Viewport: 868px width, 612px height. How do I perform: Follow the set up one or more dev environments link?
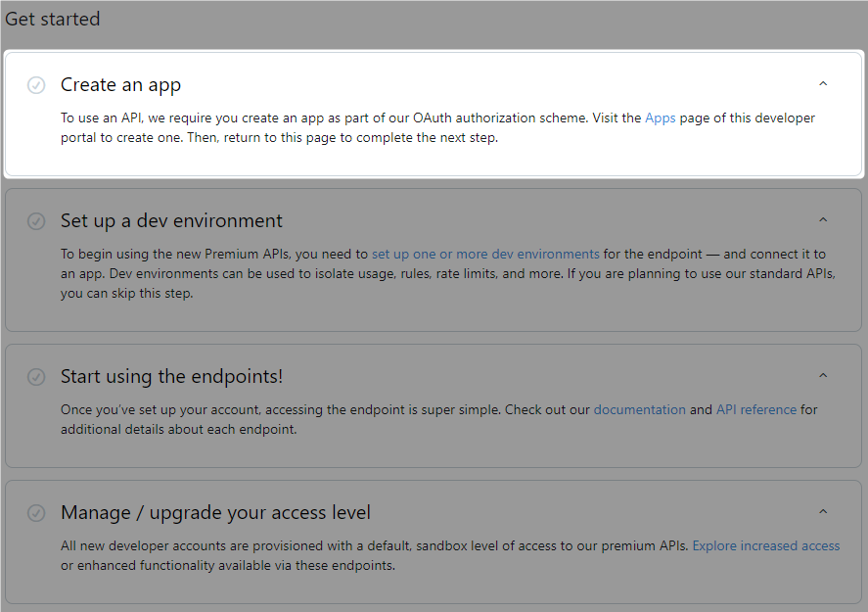(485, 255)
